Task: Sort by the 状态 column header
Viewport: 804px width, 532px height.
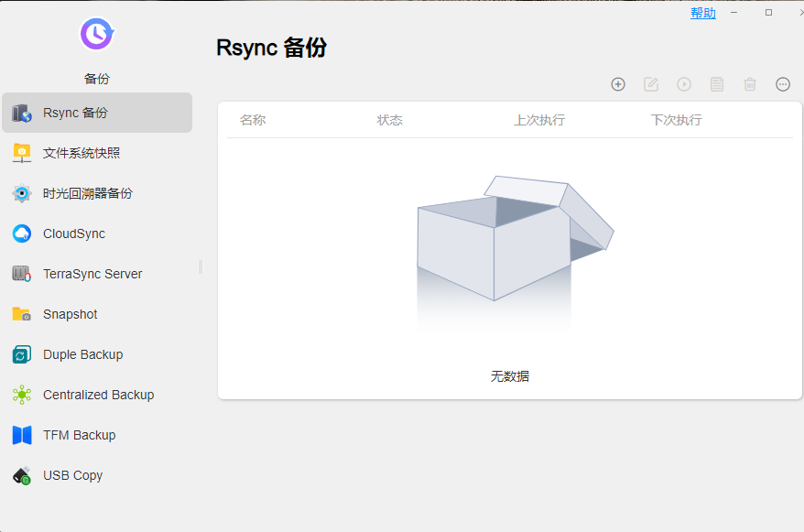Action: pos(390,120)
